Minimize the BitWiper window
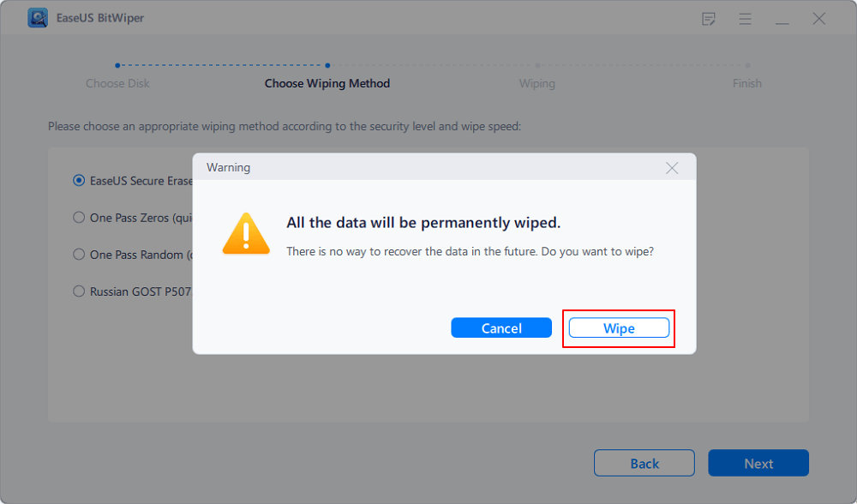 [x=782, y=19]
